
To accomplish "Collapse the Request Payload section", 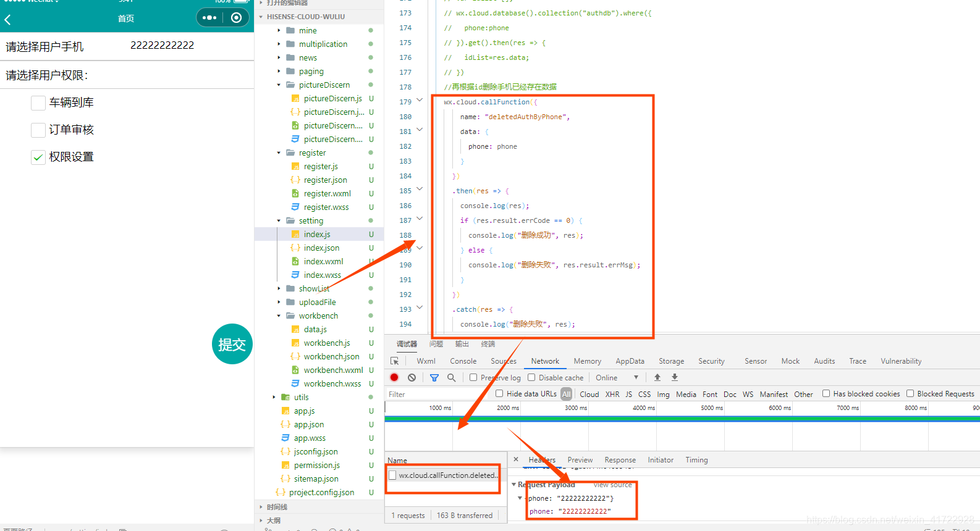I will [513, 485].
